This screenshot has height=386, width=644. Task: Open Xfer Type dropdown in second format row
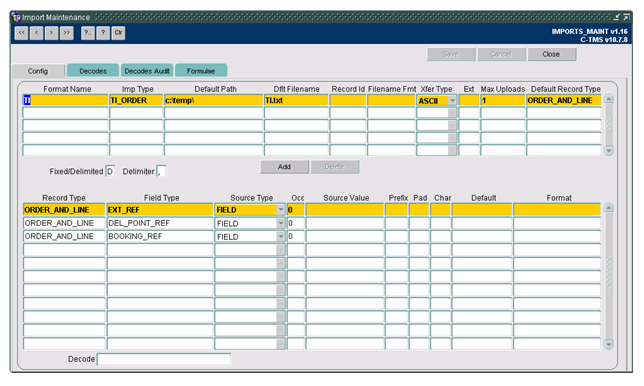tap(452, 113)
